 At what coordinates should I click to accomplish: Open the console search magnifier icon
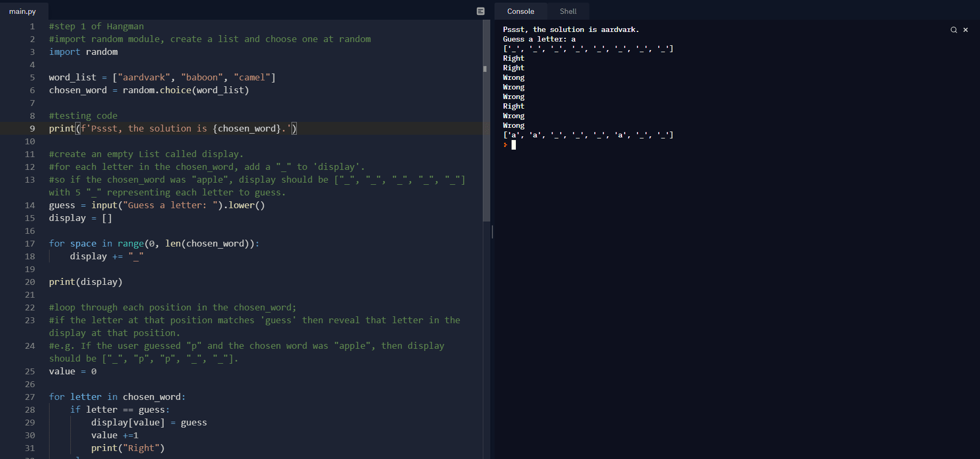click(953, 30)
